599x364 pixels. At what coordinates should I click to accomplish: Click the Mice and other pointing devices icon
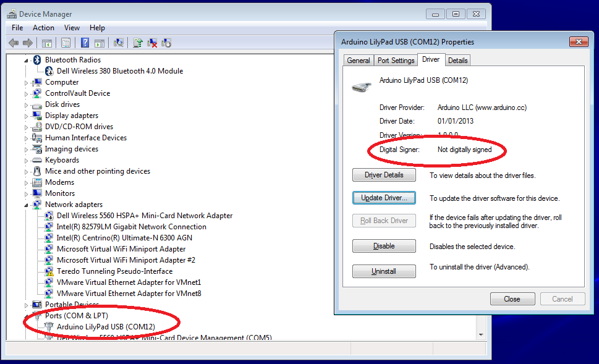coord(37,171)
